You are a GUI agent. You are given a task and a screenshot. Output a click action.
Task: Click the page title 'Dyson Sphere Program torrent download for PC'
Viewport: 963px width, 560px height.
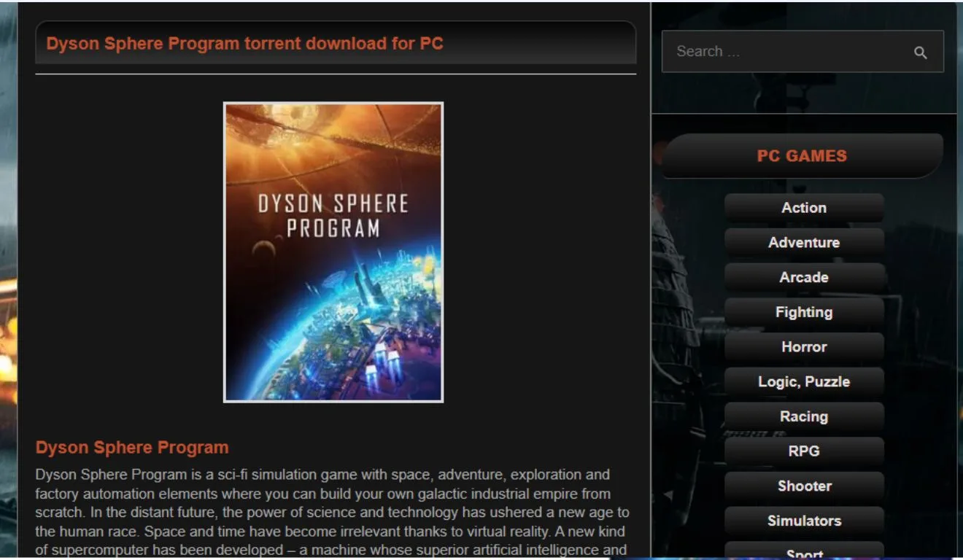[244, 43]
